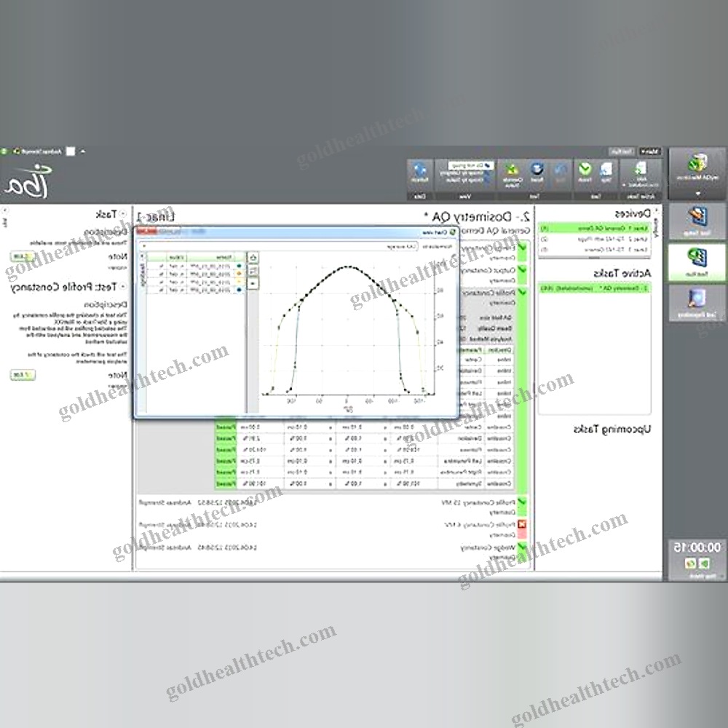Select active task 2.- Dosimetry QA
The width and height of the screenshot is (728, 728).
tap(594, 288)
